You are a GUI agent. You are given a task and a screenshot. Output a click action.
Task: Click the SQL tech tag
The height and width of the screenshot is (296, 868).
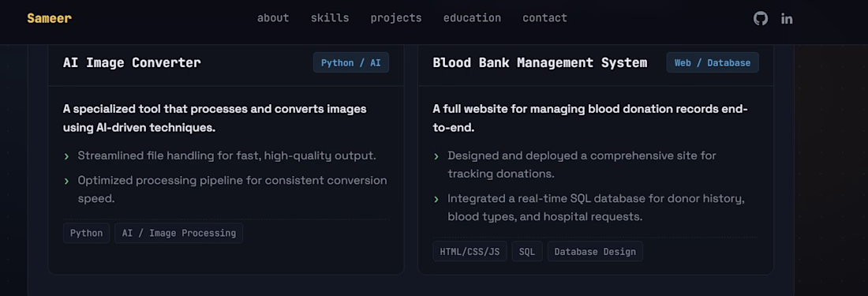pos(527,251)
